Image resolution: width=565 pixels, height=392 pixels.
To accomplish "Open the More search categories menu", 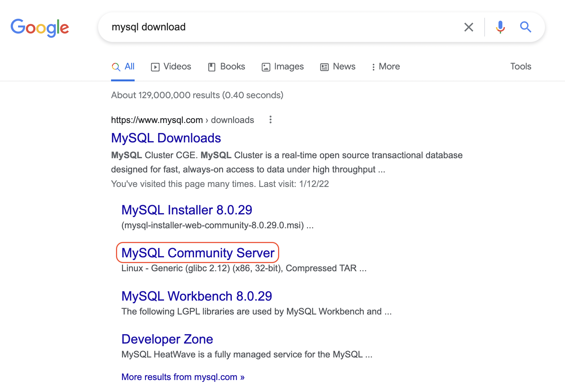I will pos(386,67).
